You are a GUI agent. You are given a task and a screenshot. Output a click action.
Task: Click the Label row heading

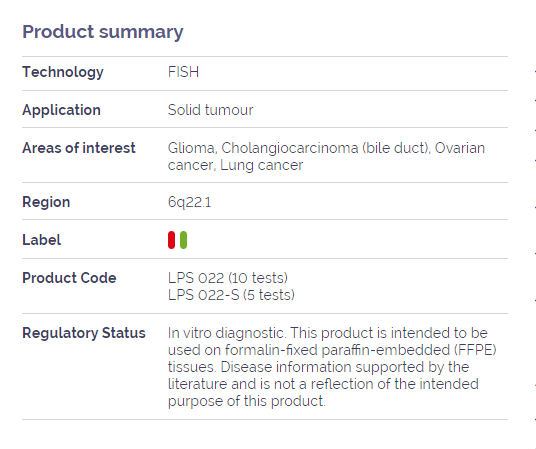(x=42, y=240)
